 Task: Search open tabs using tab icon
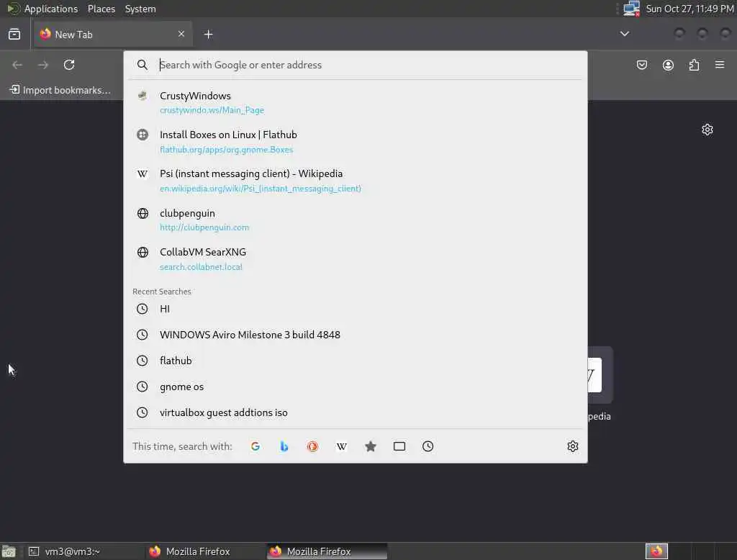click(x=399, y=446)
